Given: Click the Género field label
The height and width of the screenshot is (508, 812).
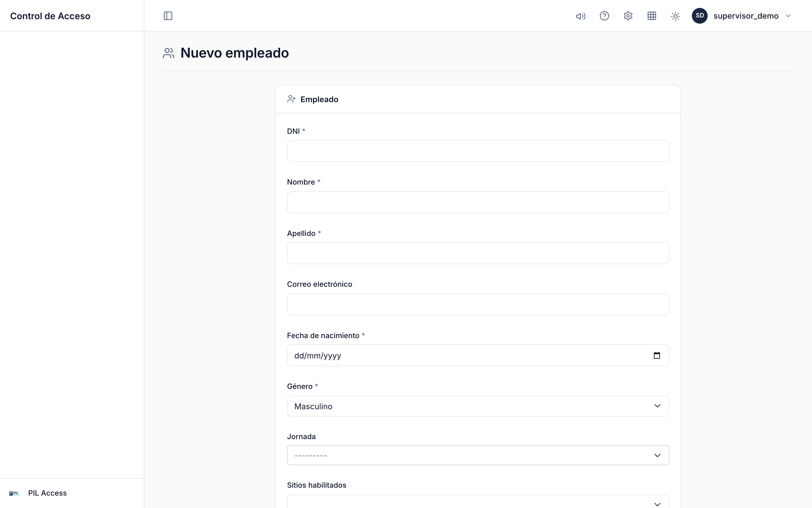Looking at the screenshot, I should 300,386.
